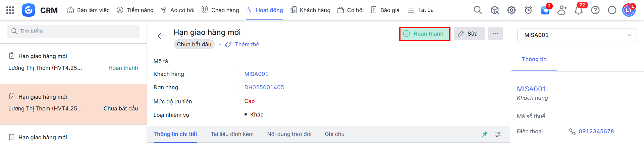The image size is (644, 144).
Task: Click the back arrow beside the task title
Action: (161, 36)
